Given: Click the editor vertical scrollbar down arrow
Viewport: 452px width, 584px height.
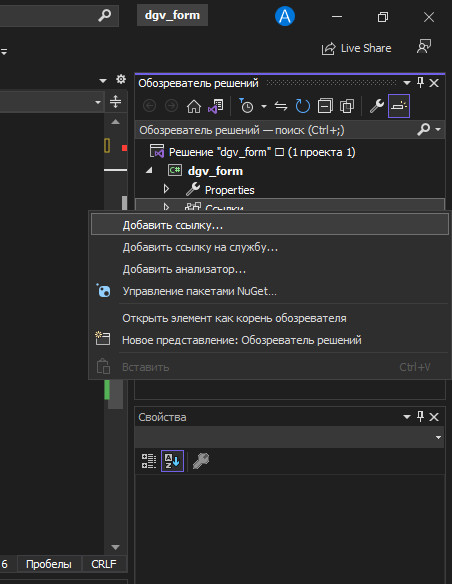Looking at the screenshot, I should [x=115, y=547].
